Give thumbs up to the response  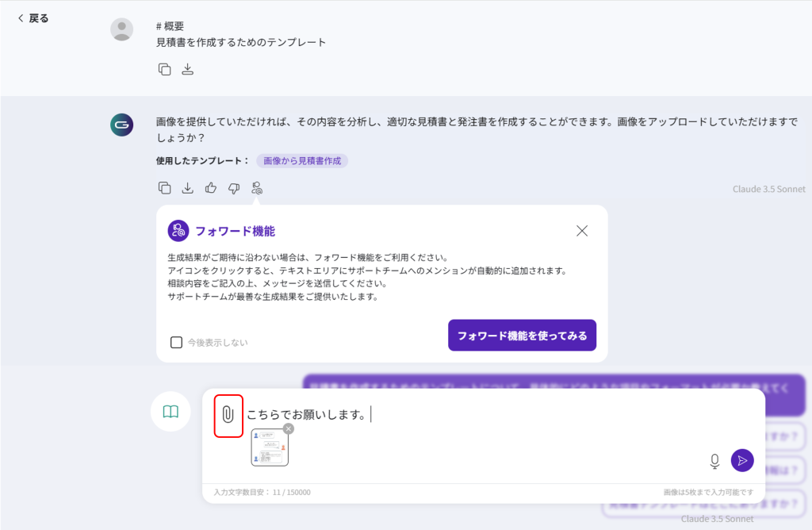tap(211, 188)
